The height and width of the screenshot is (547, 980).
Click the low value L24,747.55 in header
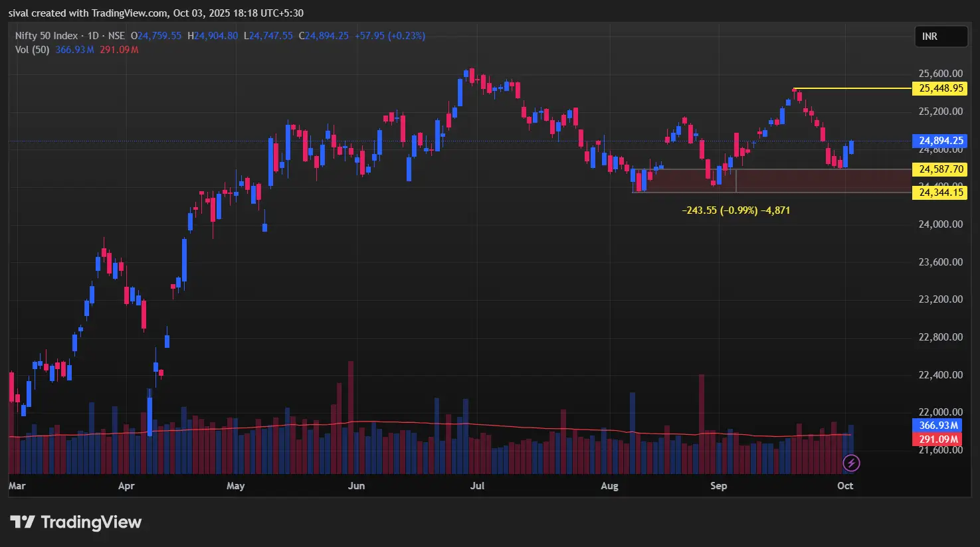(268, 36)
